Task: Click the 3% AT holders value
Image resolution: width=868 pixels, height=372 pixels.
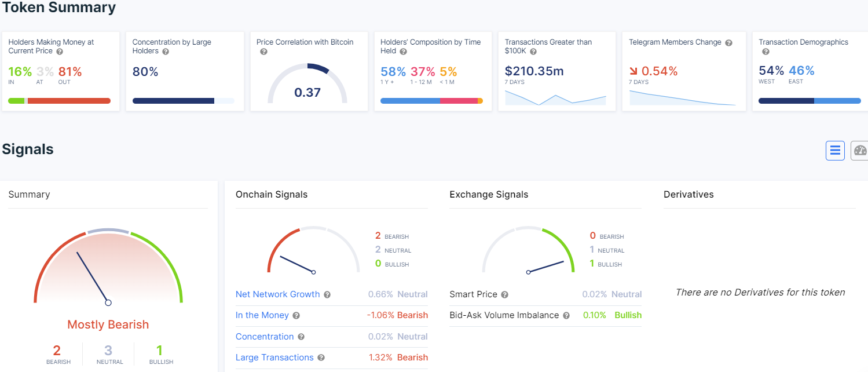Action: pyautogui.click(x=45, y=72)
